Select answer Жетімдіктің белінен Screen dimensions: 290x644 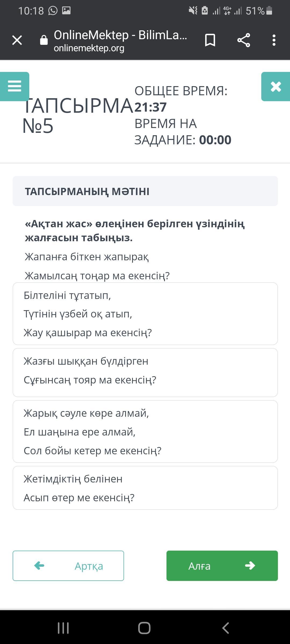(x=145, y=488)
